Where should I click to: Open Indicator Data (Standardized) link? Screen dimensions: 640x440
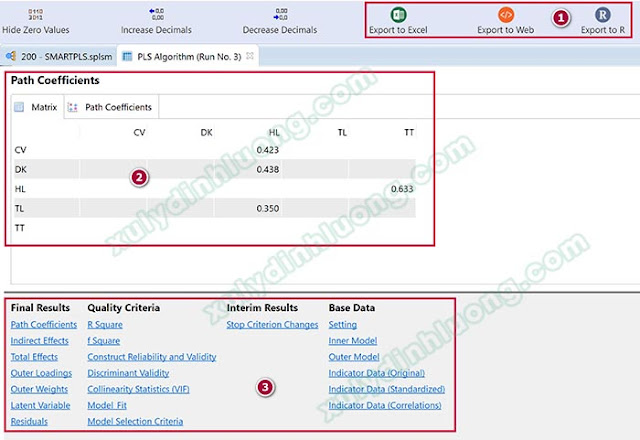[387, 389]
